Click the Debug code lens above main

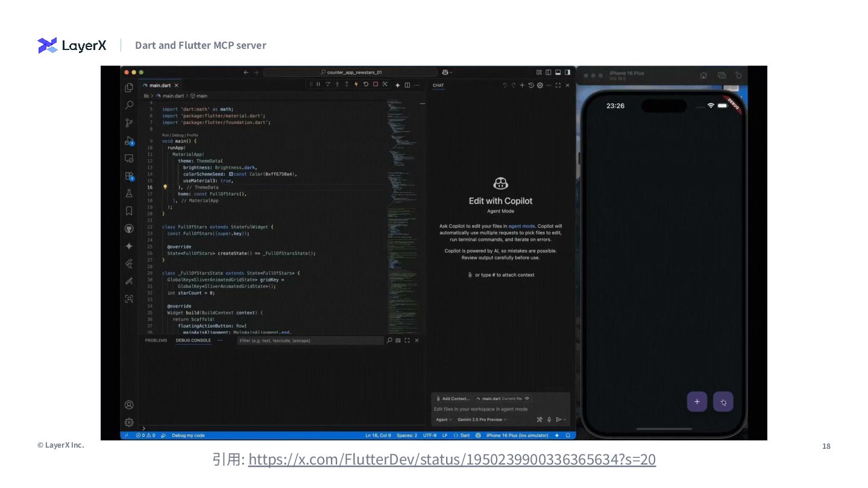(x=178, y=135)
